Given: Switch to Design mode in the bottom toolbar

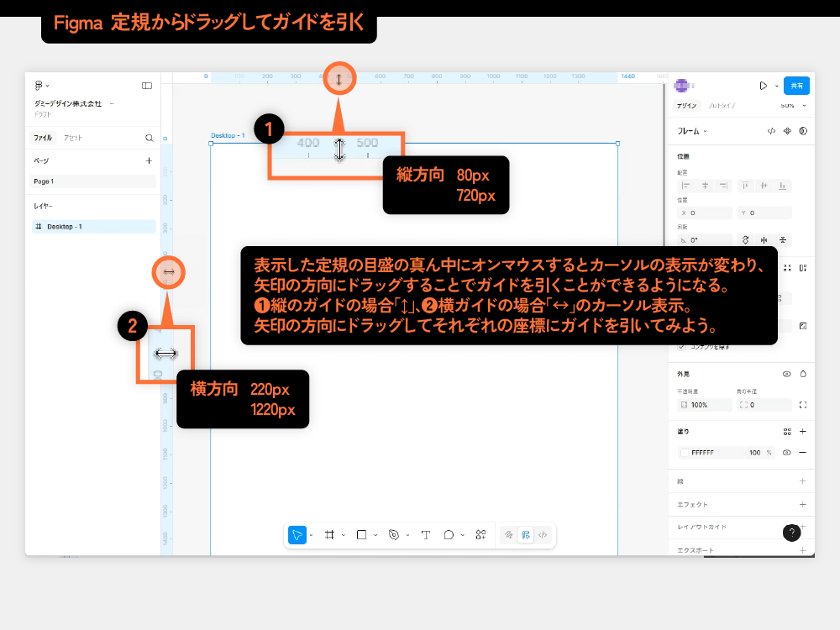Looking at the screenshot, I should click(x=526, y=534).
